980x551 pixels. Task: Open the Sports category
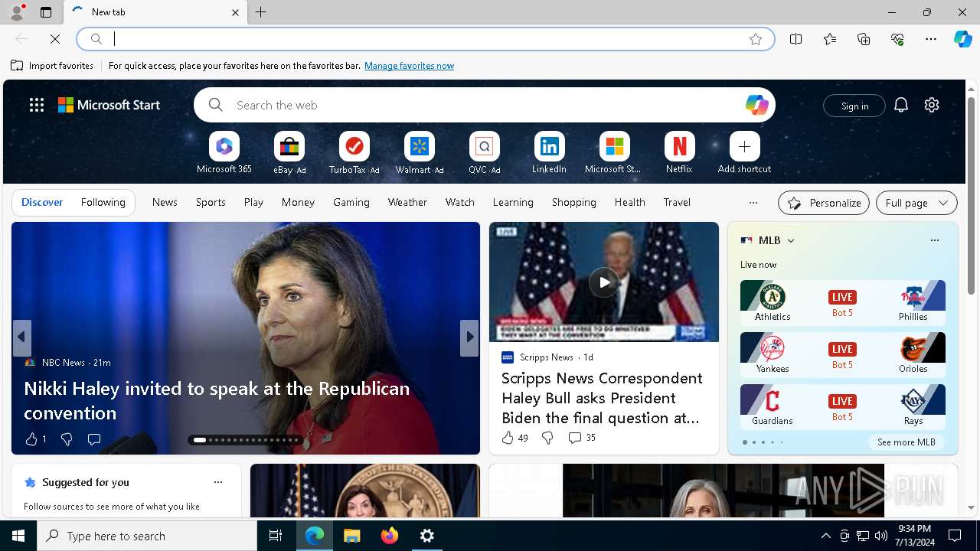[x=211, y=203]
